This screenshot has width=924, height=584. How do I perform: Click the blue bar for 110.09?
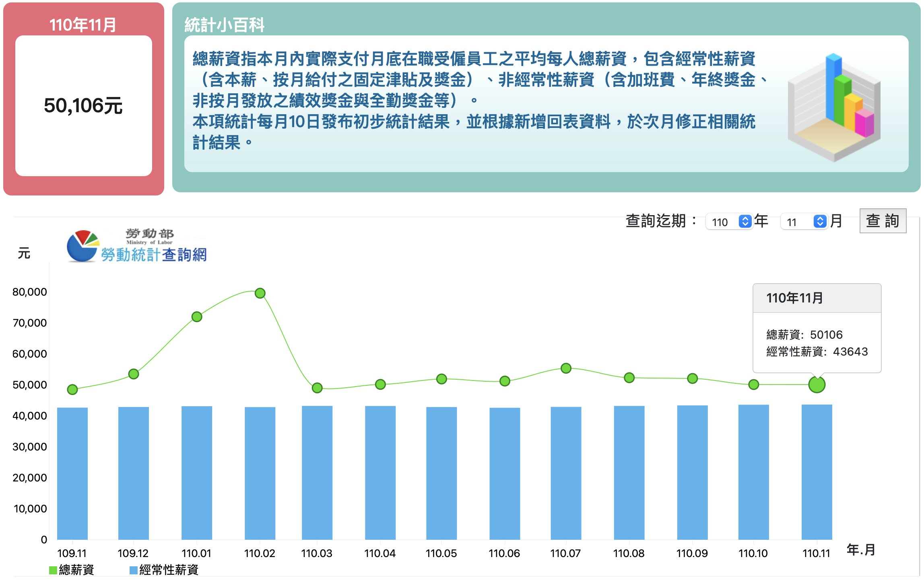[692, 472]
